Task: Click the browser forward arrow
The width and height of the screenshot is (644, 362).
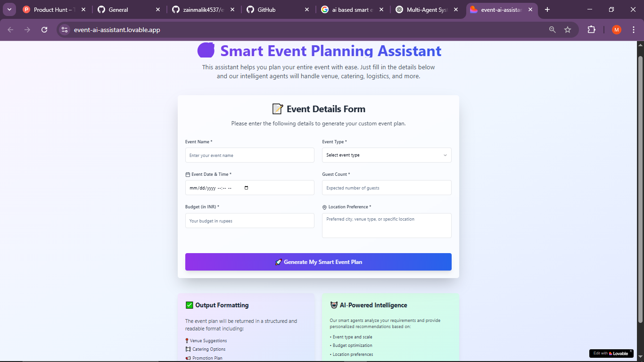Action: click(27, 30)
